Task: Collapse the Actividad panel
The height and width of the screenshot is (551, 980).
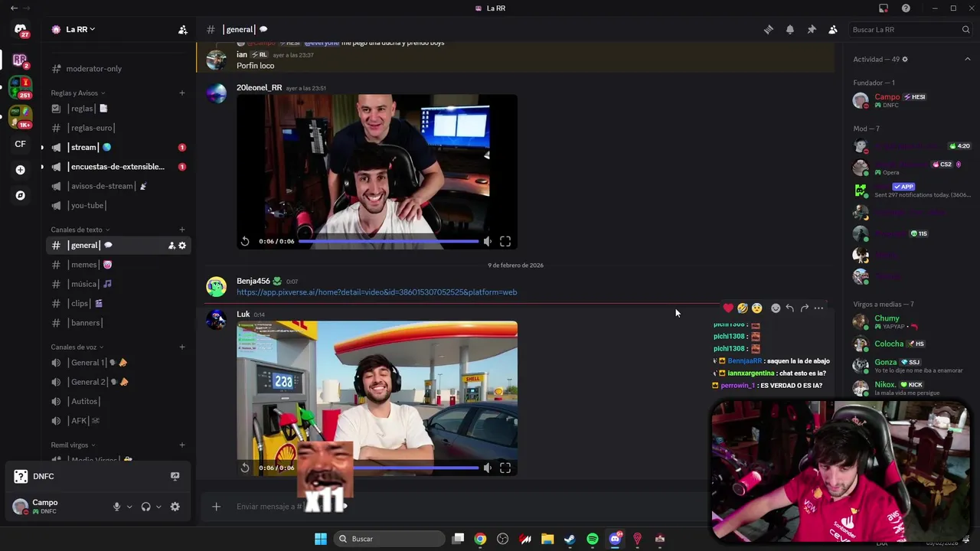Action: click(968, 59)
